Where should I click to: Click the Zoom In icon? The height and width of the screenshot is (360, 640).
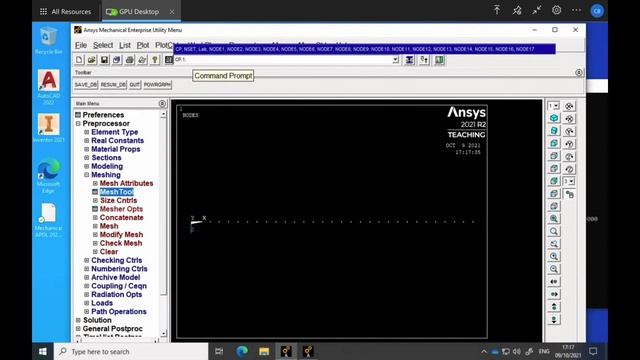coord(554,256)
